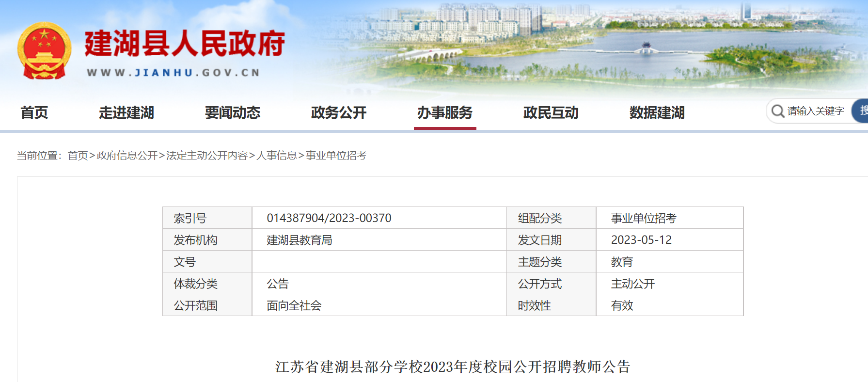Screen dimensions: 868x382
Task: Click 首页 in the breadcrumb
Action: click(x=78, y=156)
